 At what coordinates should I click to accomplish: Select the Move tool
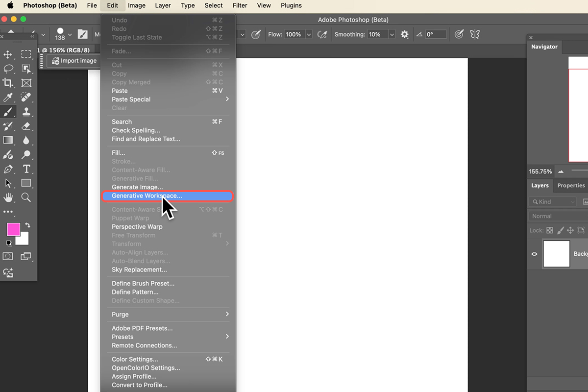pos(8,54)
